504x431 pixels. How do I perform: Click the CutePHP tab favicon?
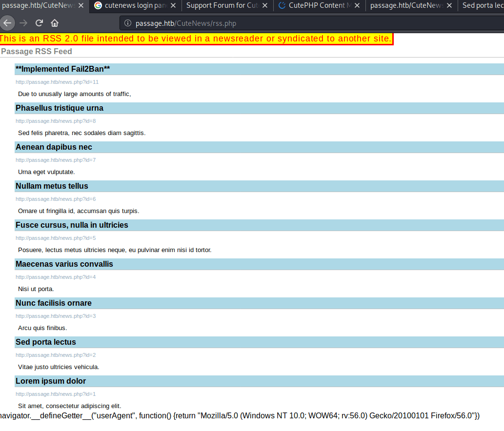tap(282, 5)
